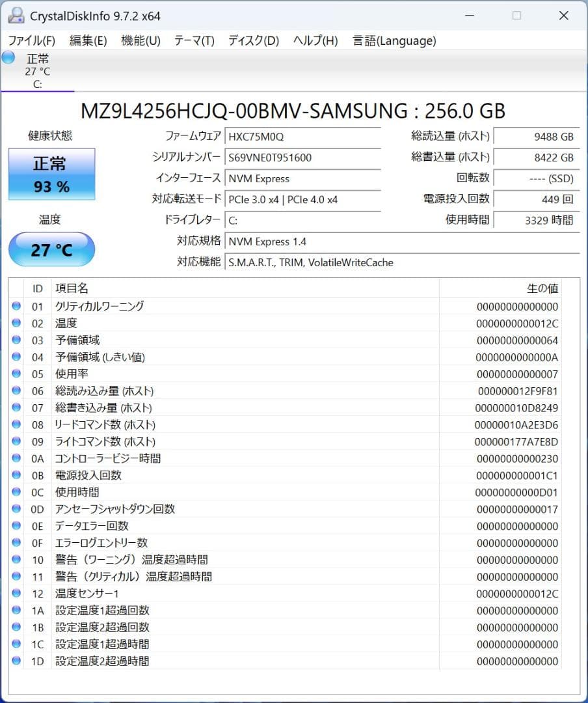Click blue dot beside 予備領域
The width and height of the screenshot is (588, 703).
pos(16,340)
